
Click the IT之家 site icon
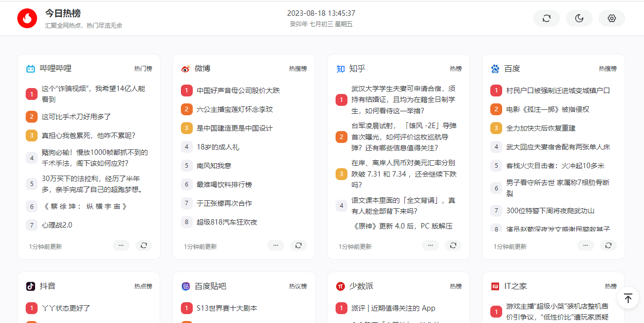(x=495, y=286)
